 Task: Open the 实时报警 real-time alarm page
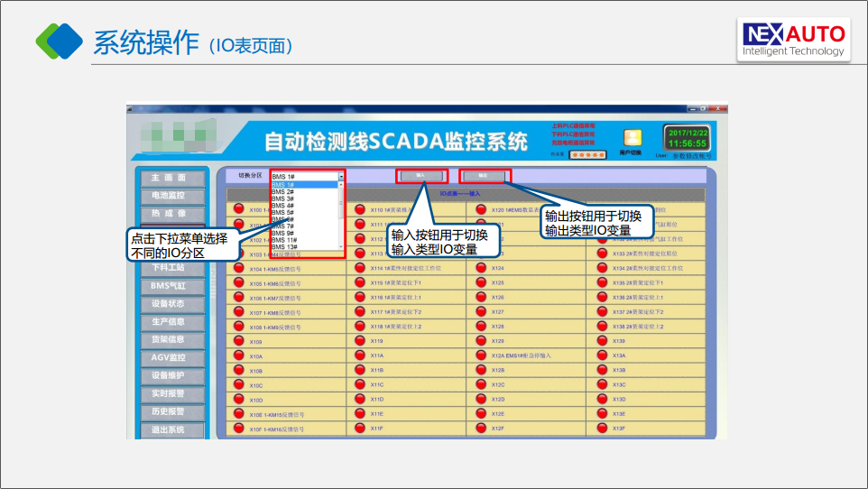pyautogui.click(x=172, y=393)
